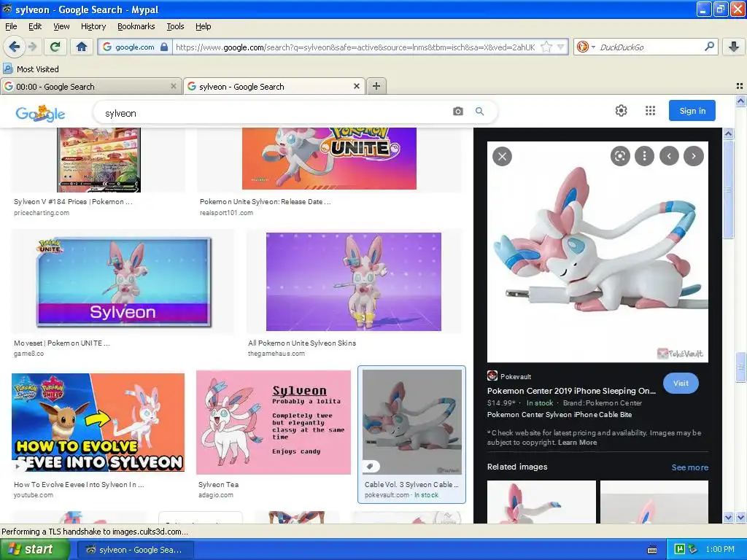The width and height of the screenshot is (747, 560).
Task: Click the Pokevault source name
Action: tap(516, 376)
